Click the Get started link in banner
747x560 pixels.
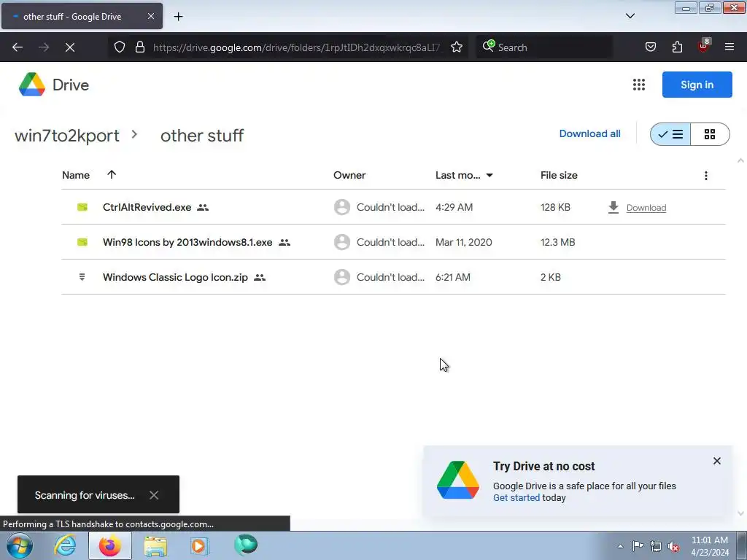[x=516, y=497]
